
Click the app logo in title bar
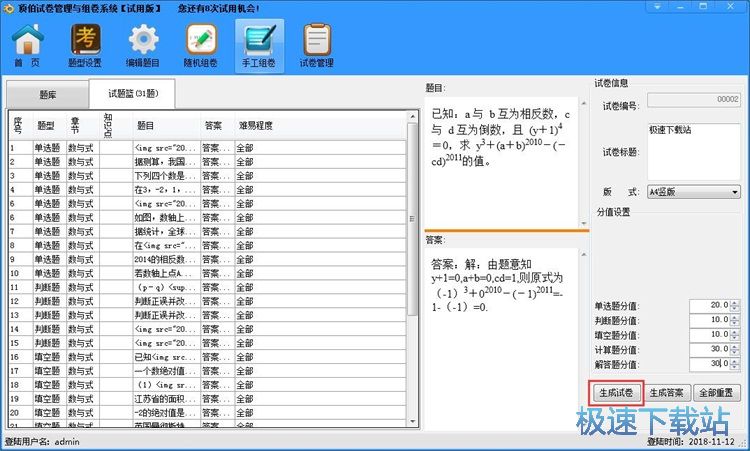point(8,8)
